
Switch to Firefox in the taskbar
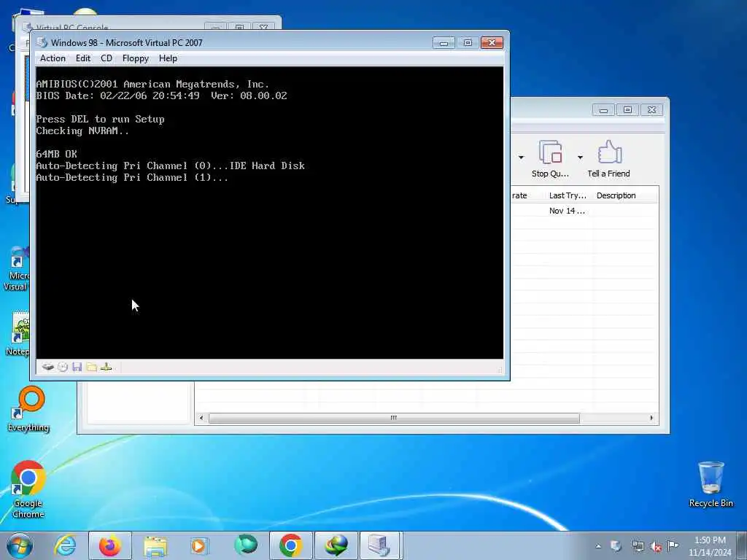110,545
